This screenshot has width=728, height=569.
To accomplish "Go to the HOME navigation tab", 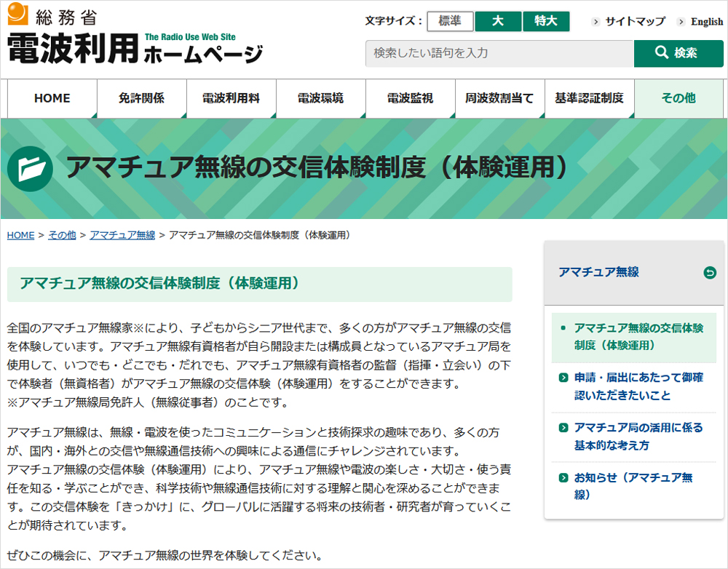I will [x=52, y=98].
